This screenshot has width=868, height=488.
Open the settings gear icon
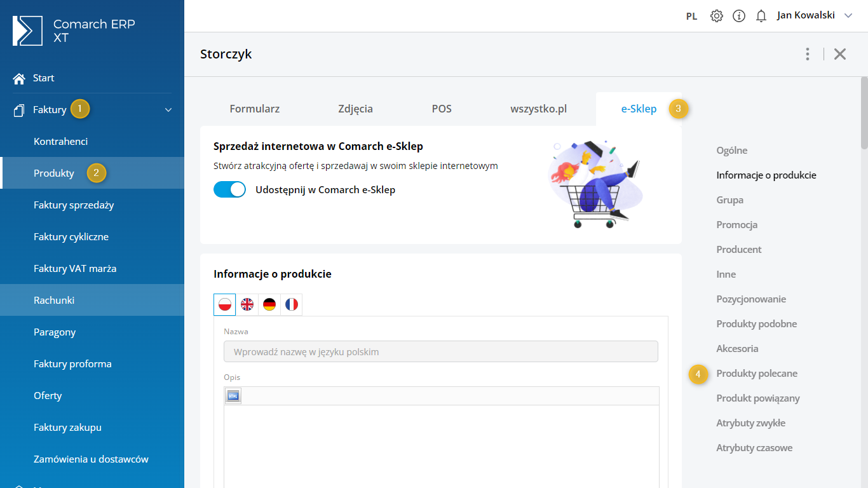(x=716, y=16)
